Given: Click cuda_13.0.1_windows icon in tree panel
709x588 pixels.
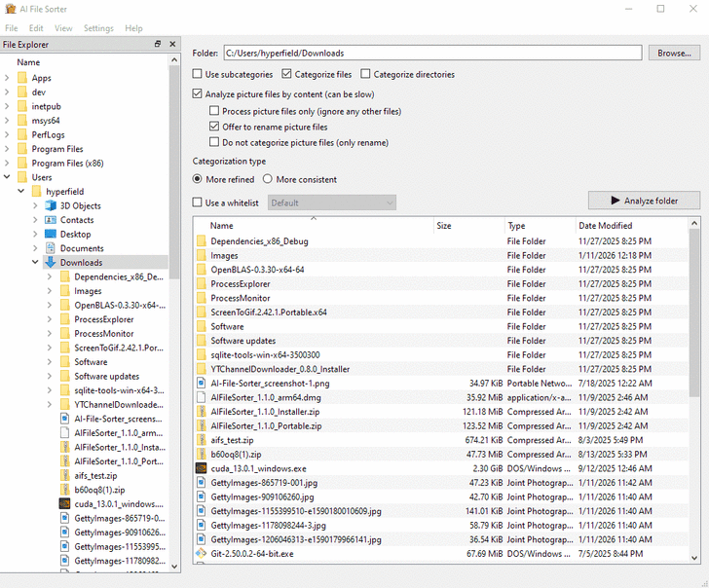Looking at the screenshot, I should (64, 503).
